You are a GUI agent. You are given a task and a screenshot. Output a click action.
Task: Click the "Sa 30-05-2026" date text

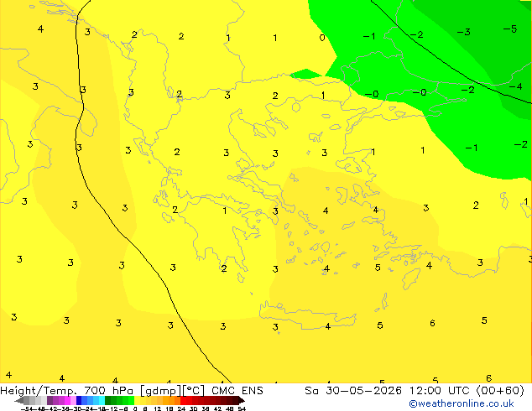[x=353, y=391]
